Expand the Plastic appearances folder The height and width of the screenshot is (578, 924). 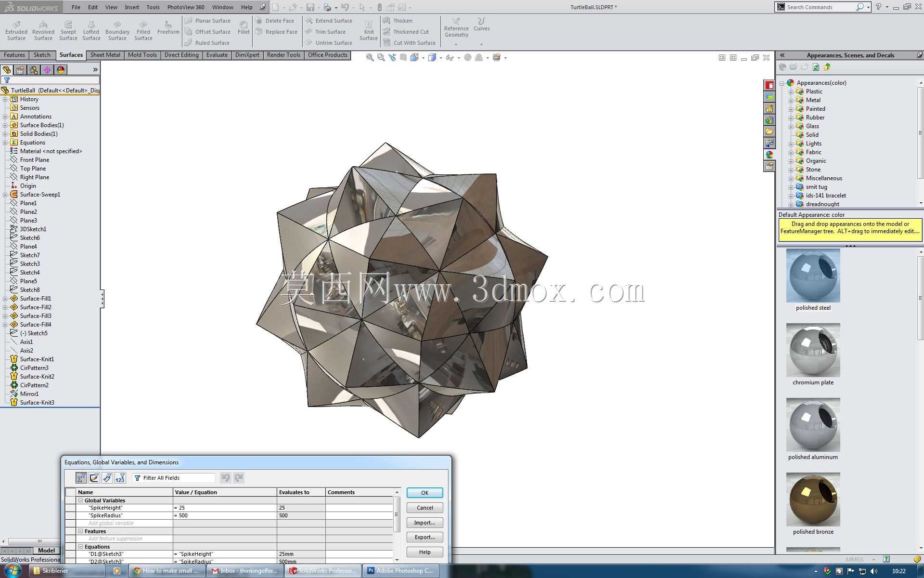pyautogui.click(x=791, y=92)
